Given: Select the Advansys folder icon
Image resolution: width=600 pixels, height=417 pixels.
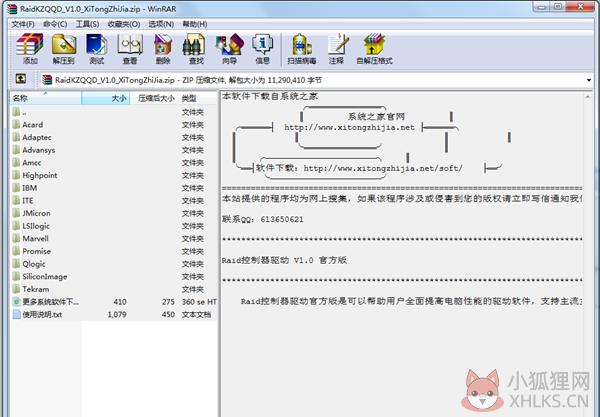Looking at the screenshot, I should (x=16, y=150).
